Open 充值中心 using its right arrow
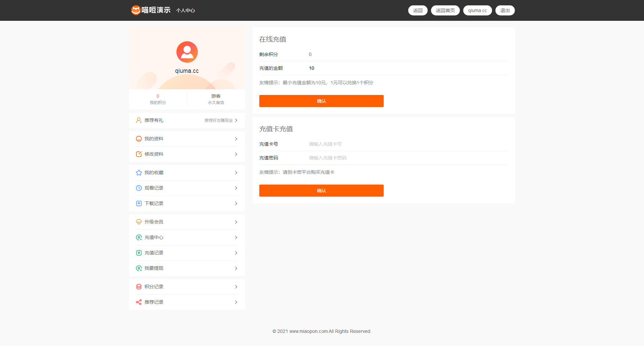The height and width of the screenshot is (346, 644). (236, 238)
